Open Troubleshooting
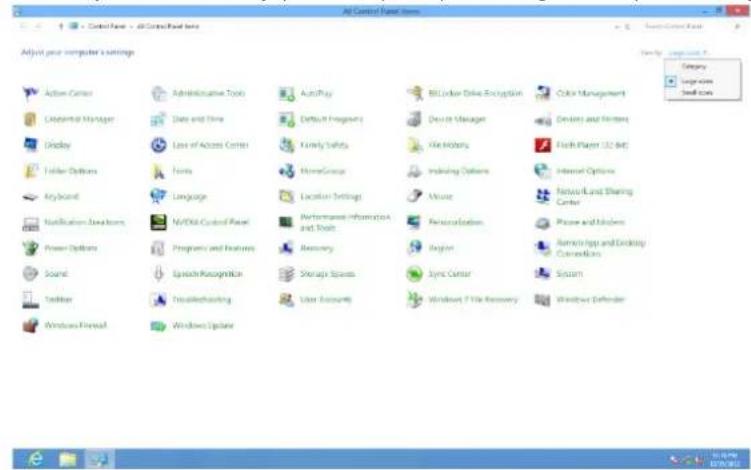Image resolution: width=751 pixels, height=470 pixels. [191, 300]
